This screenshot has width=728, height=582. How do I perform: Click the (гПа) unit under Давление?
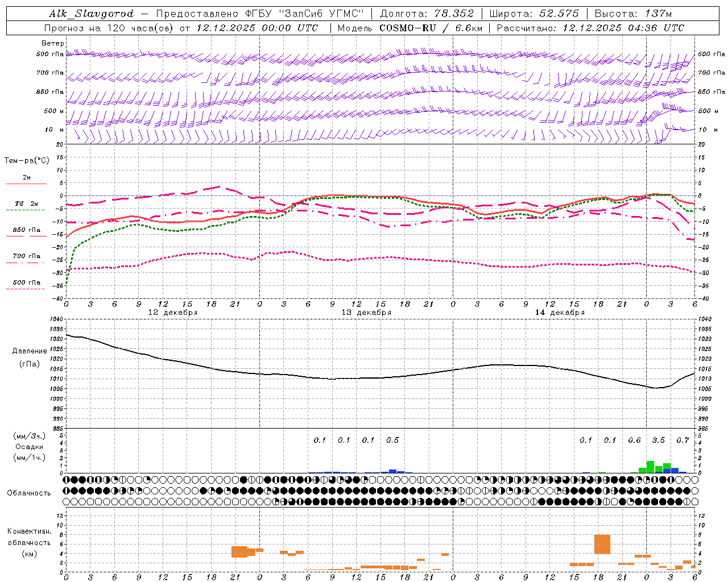[30, 364]
